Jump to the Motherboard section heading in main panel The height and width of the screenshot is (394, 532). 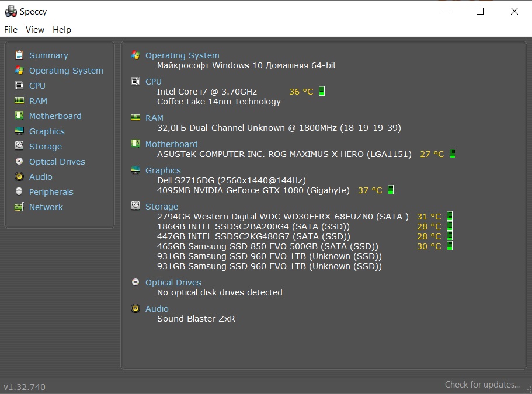pos(171,144)
